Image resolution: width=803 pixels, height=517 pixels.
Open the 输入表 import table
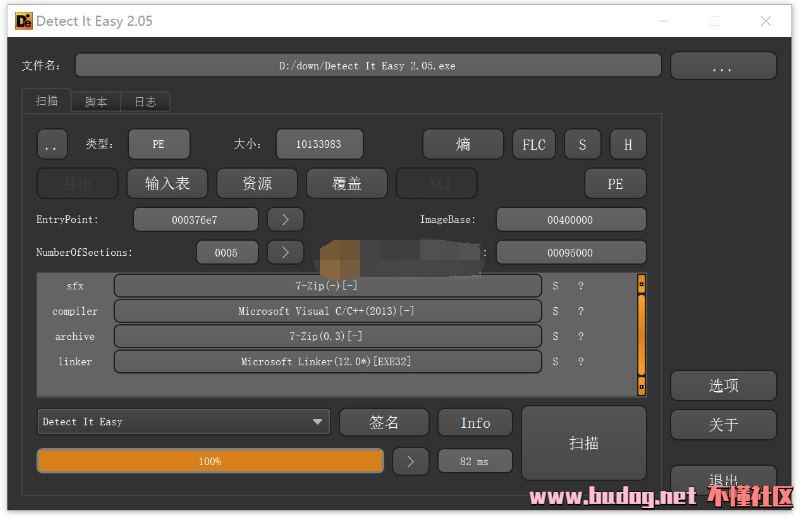pyautogui.click(x=167, y=183)
